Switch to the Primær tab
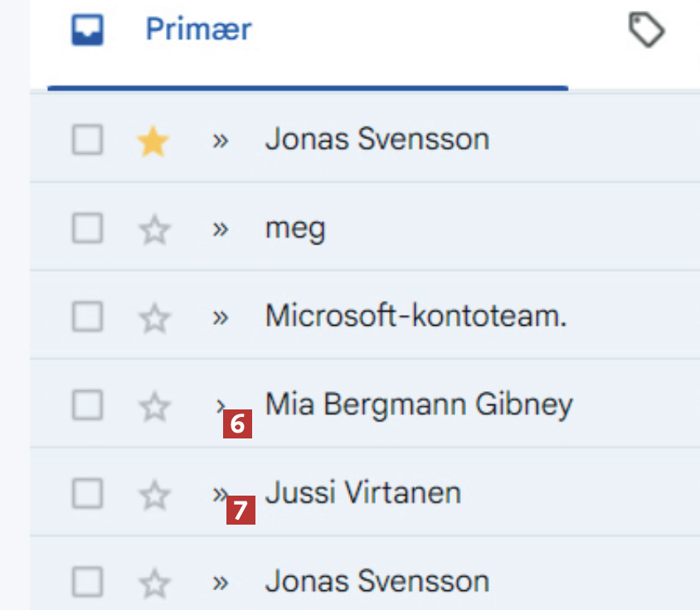 point(197,31)
